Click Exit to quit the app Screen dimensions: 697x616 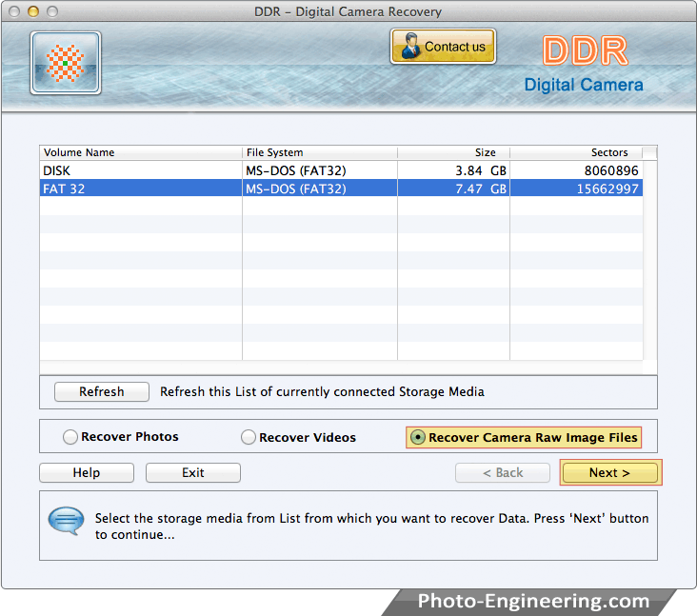[x=193, y=472]
